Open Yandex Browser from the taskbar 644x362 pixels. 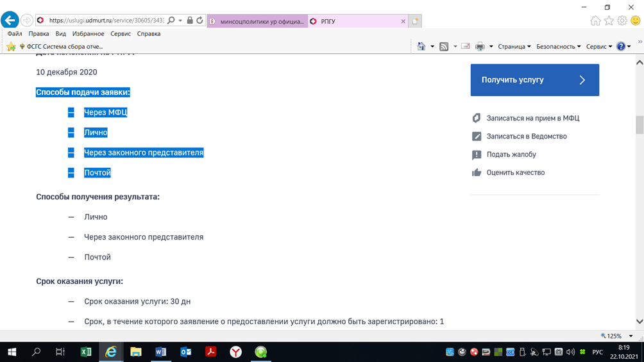(x=236, y=352)
